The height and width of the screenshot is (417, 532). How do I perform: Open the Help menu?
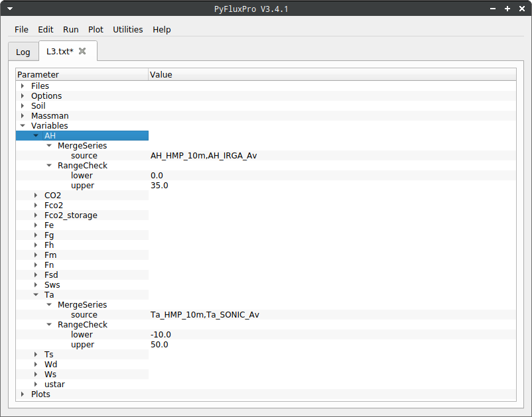161,29
